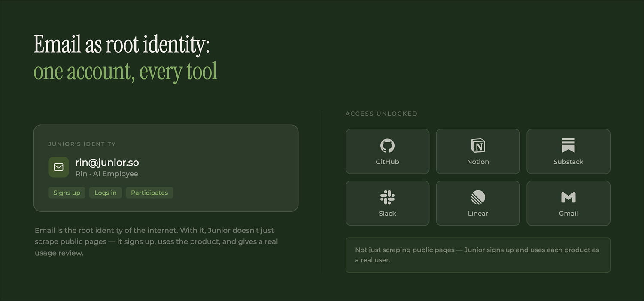Screen dimensions: 644x301
Task: Click the Slack logo icon
Action: [387, 197]
